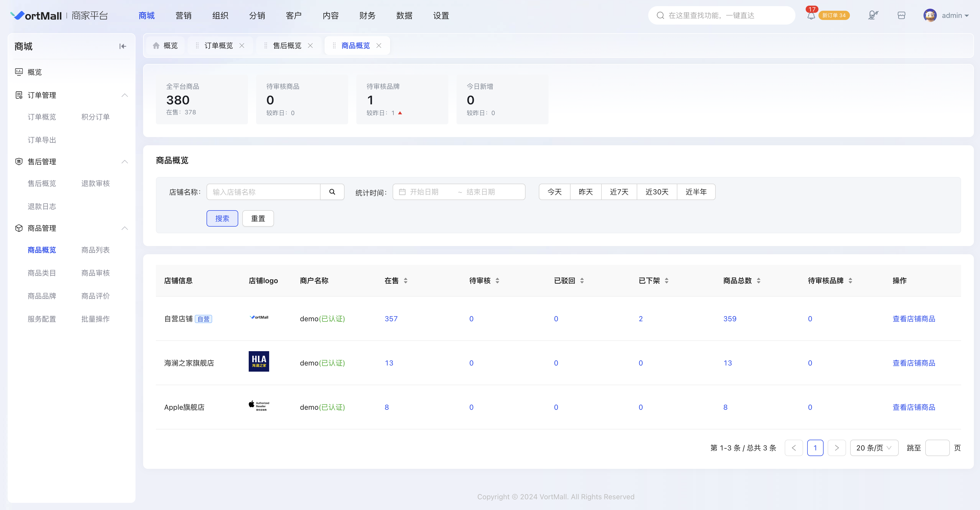Select page 1 in pagination

click(815, 448)
